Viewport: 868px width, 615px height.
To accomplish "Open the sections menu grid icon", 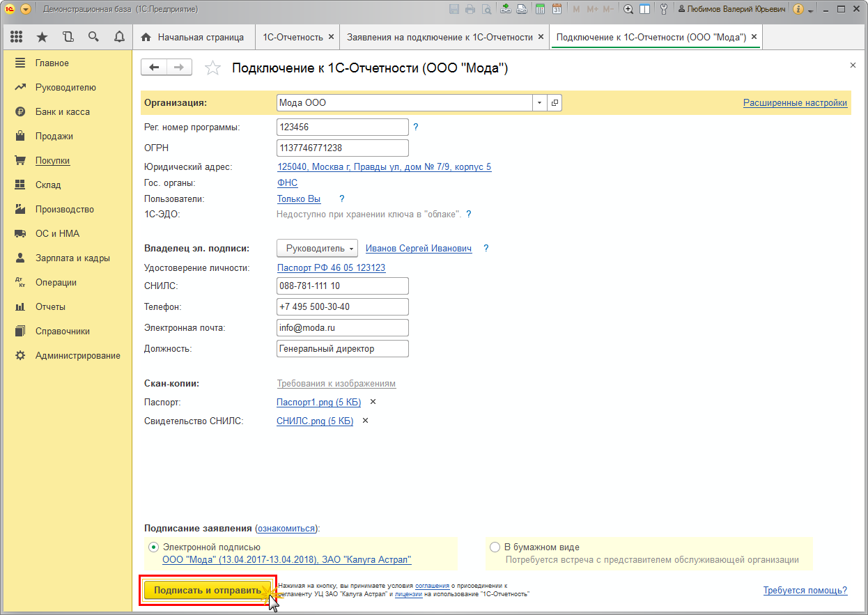I will [x=17, y=37].
